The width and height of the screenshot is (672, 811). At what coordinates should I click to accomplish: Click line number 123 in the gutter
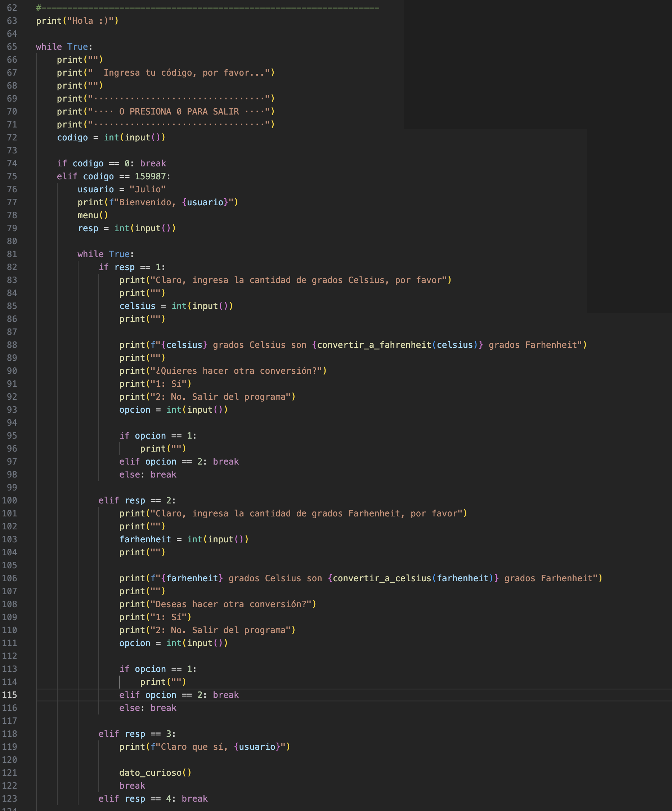[x=9, y=799]
